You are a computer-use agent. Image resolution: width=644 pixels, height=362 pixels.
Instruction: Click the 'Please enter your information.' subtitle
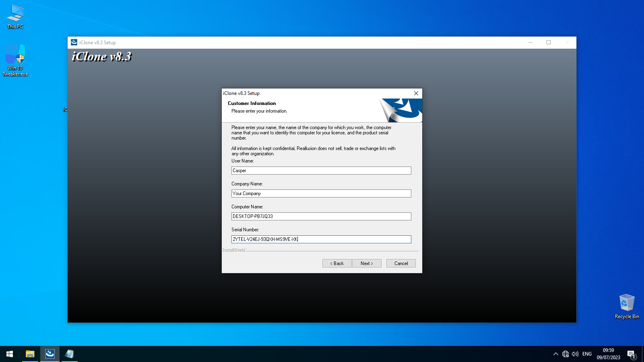click(x=259, y=111)
